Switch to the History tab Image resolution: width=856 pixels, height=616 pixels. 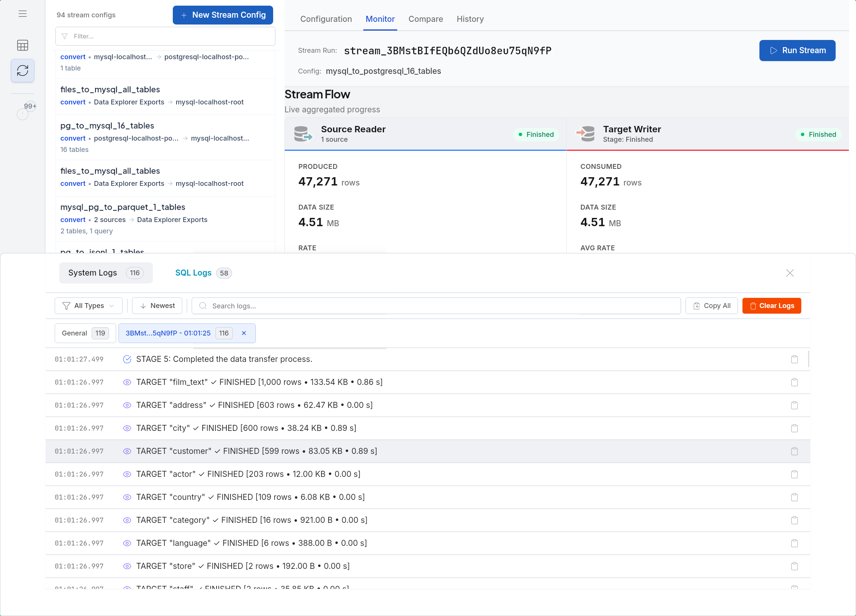pos(470,19)
